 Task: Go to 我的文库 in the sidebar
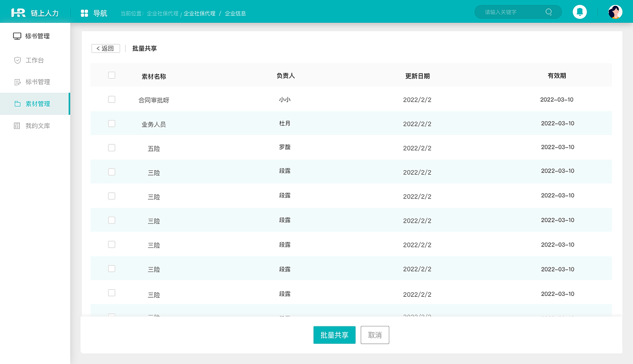pos(35,126)
